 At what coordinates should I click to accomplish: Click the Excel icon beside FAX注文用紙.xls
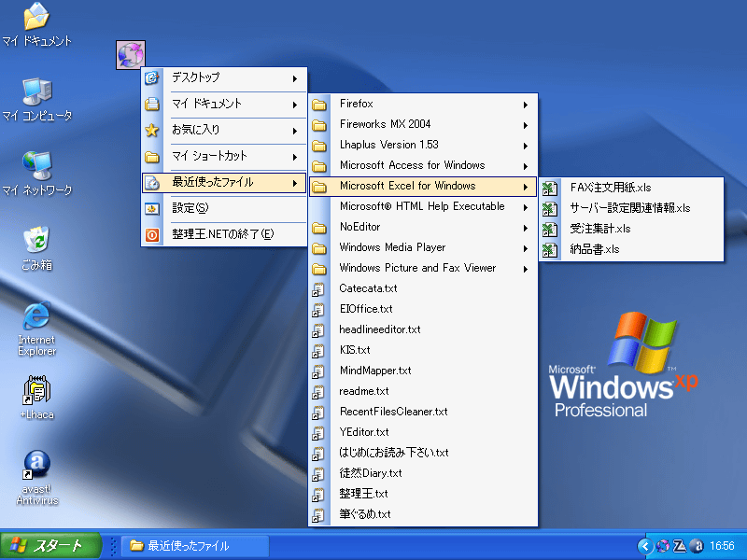[550, 189]
